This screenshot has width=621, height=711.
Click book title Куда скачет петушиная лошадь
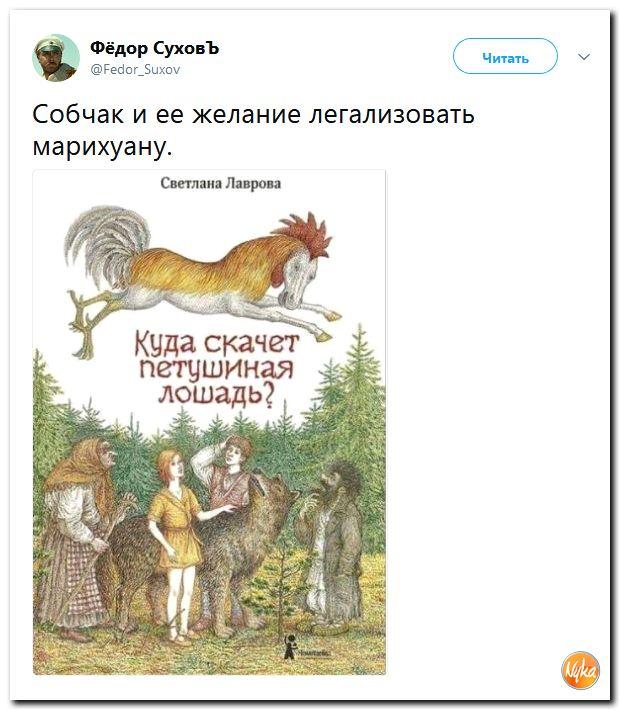(217, 368)
